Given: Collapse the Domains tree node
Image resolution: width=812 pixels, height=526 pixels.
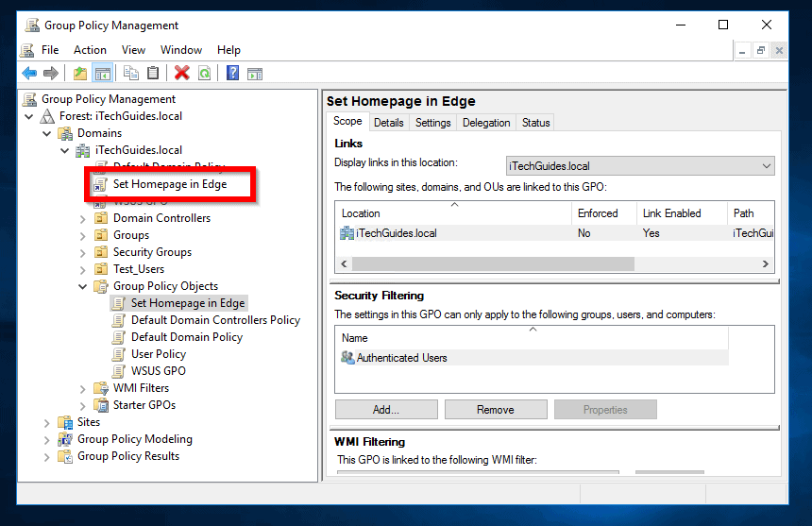Looking at the screenshot, I should click(46, 133).
